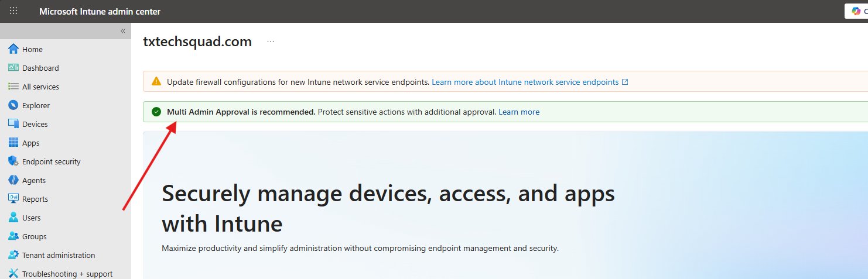
Task: Select the Devices monitor icon
Action: click(13, 124)
